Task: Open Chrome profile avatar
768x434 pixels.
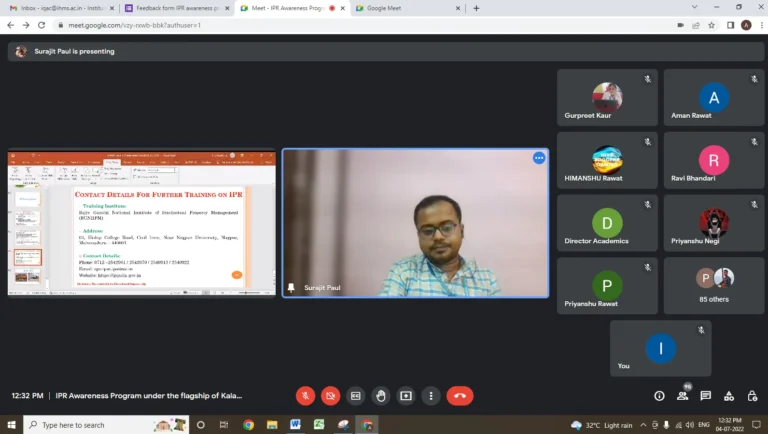Action: [746, 25]
